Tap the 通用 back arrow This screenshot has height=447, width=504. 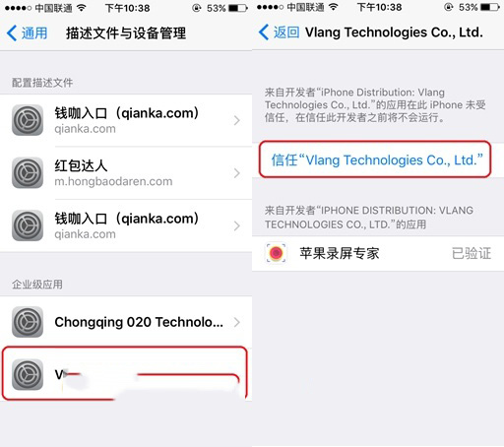pyautogui.click(x=12, y=33)
